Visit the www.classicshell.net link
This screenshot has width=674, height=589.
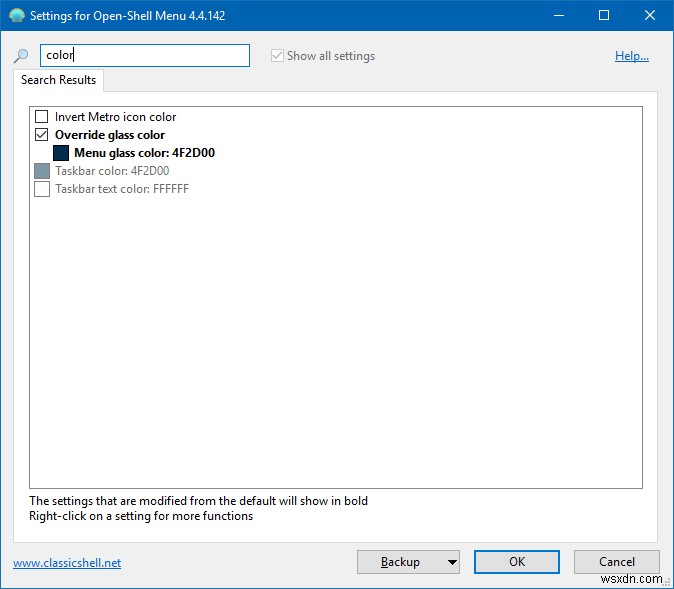coord(67,563)
